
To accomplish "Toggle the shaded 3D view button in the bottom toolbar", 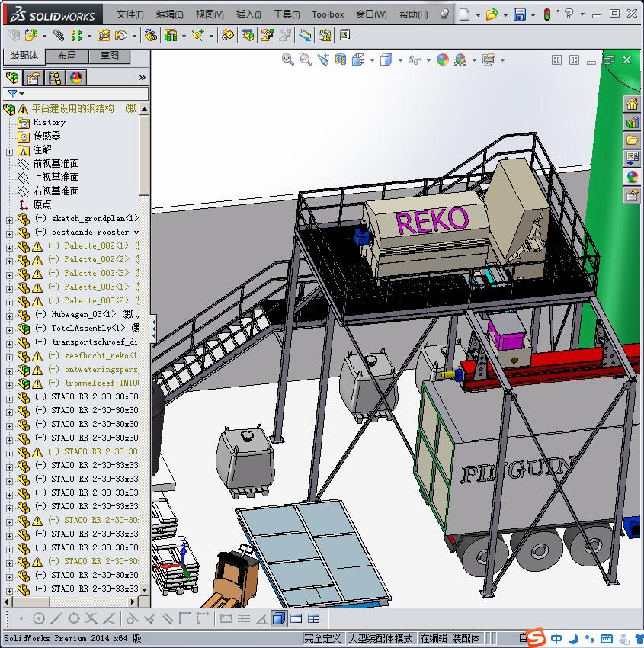I will tap(279, 618).
